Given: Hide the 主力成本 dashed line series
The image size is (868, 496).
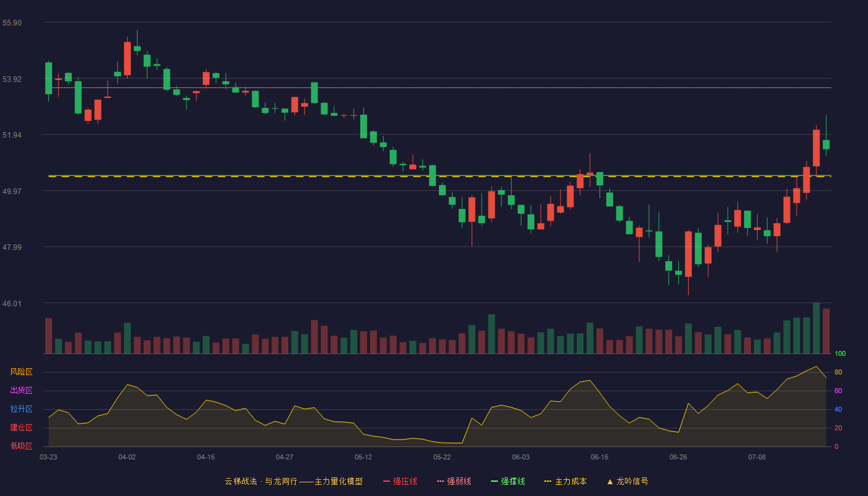Looking at the screenshot, I should click(565, 481).
